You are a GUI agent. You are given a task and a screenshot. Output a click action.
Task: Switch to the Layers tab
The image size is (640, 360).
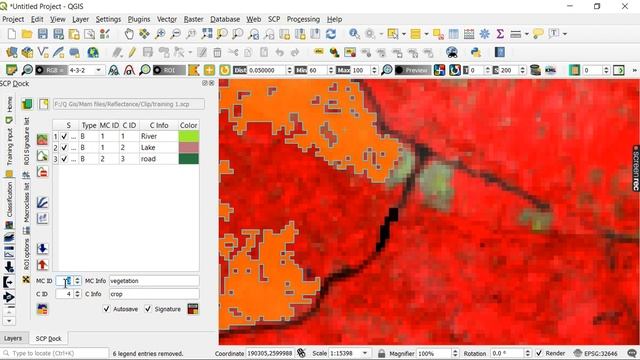click(13, 338)
